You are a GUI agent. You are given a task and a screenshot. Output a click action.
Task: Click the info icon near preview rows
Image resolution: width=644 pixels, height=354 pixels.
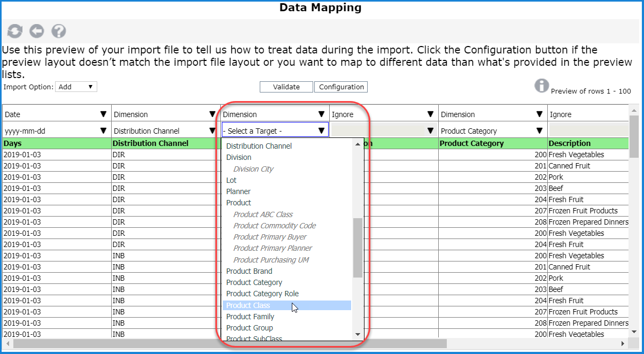pyautogui.click(x=541, y=86)
